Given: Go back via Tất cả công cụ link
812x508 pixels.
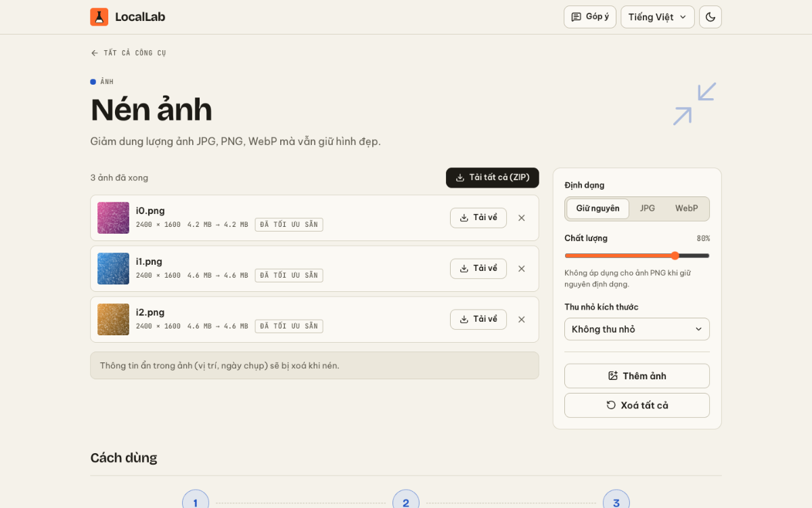Looking at the screenshot, I should [129, 53].
